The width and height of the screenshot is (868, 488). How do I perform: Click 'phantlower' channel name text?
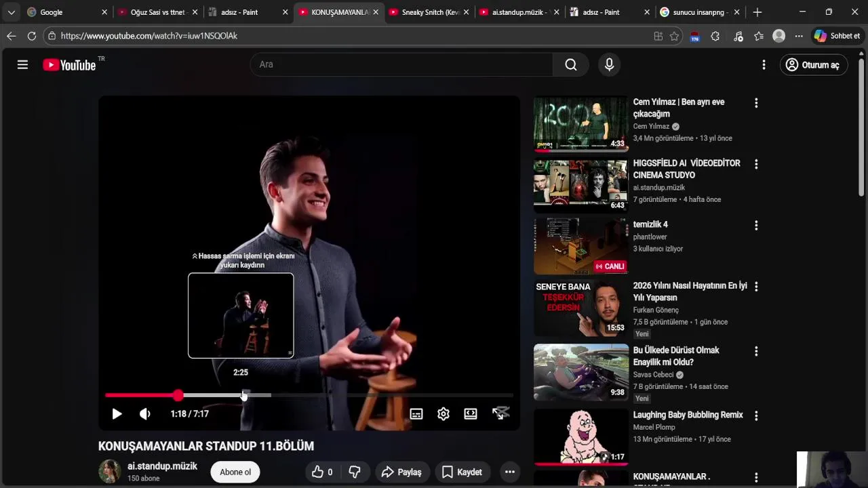pos(650,237)
